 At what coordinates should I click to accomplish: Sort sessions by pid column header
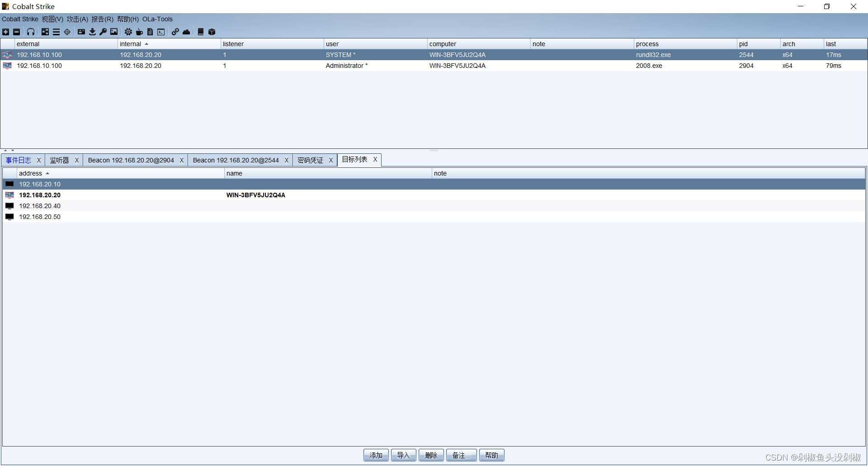tap(759, 44)
